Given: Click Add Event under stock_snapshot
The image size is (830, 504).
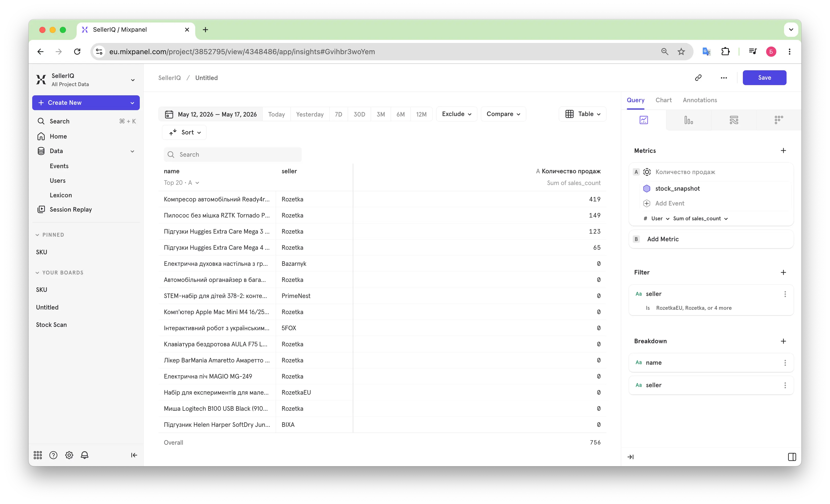Looking at the screenshot, I should click(669, 203).
